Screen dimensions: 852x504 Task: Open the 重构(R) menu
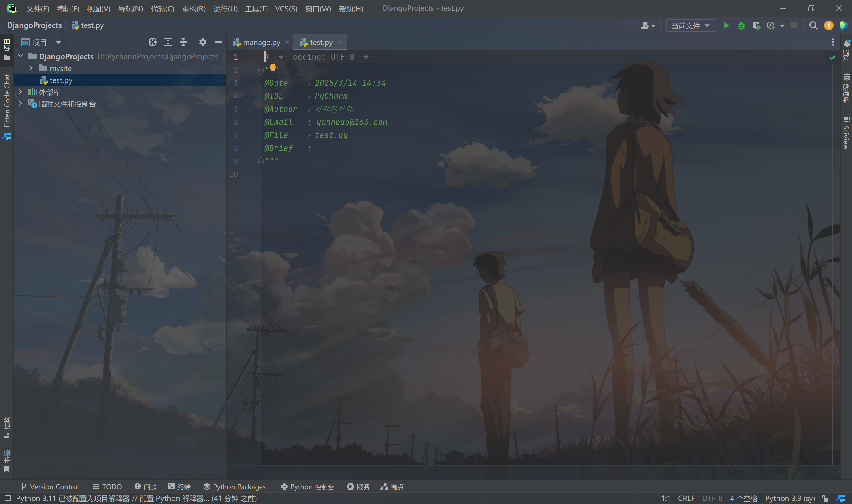(193, 9)
